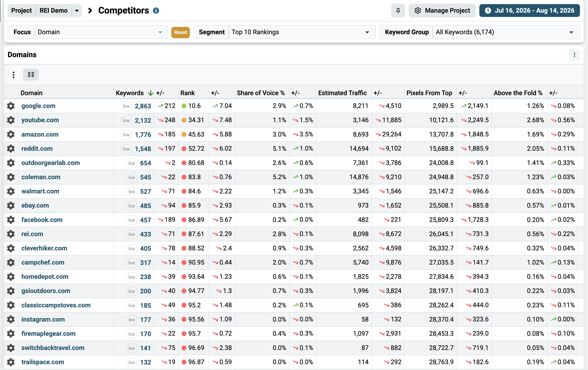Open the coleman.com domain link
This screenshot has width=588, height=370.
click(41, 177)
